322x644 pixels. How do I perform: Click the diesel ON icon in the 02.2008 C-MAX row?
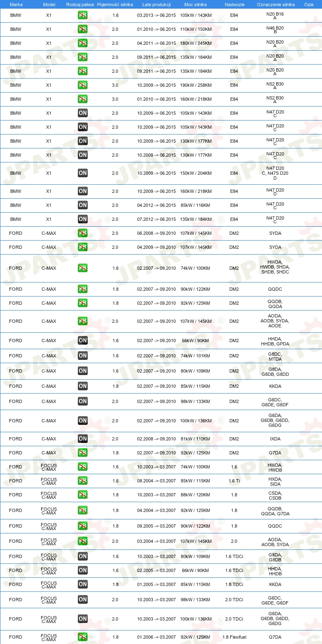[83, 439]
